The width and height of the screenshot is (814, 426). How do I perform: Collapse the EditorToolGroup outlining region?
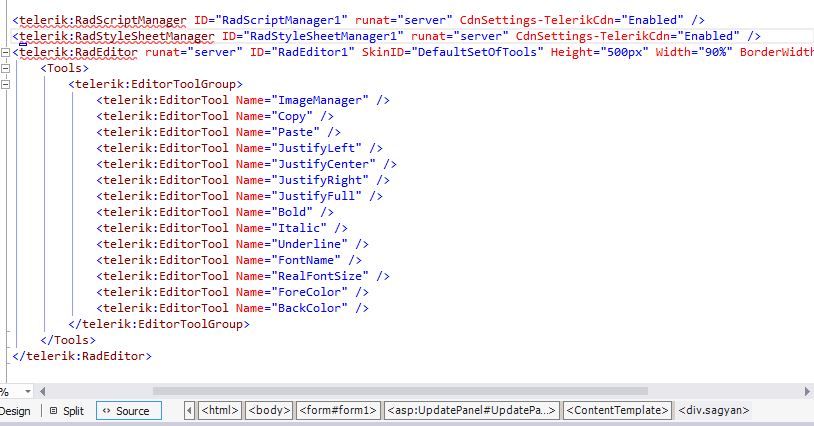coord(5,85)
